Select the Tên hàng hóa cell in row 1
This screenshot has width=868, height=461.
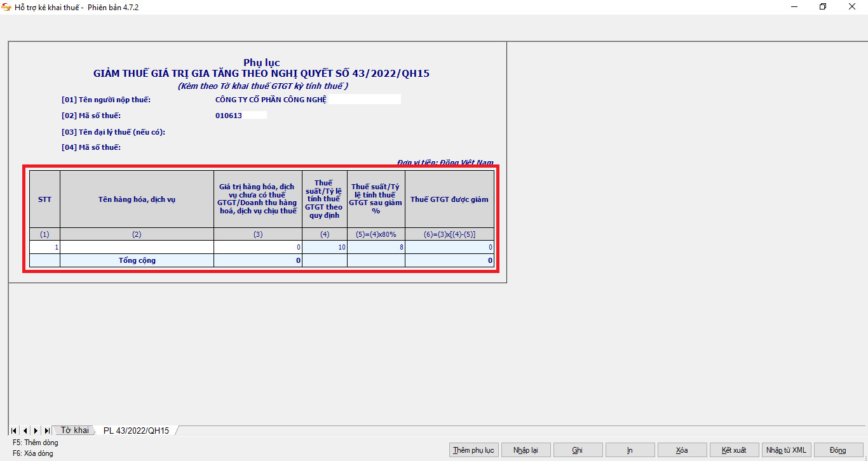137,247
